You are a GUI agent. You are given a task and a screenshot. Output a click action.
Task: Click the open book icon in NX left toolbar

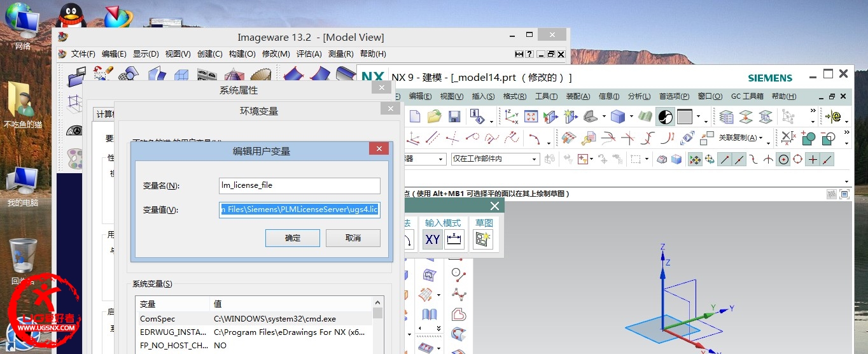point(430,314)
